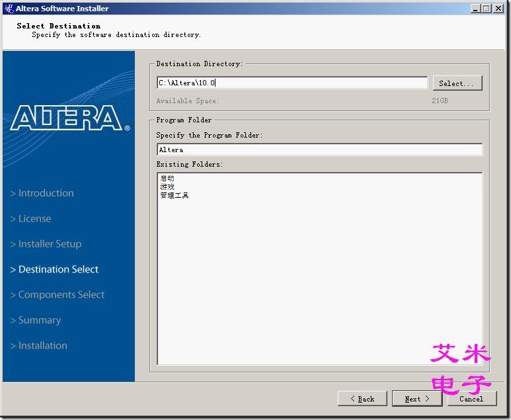Select the 管理工具 existing folder entry

click(x=175, y=195)
